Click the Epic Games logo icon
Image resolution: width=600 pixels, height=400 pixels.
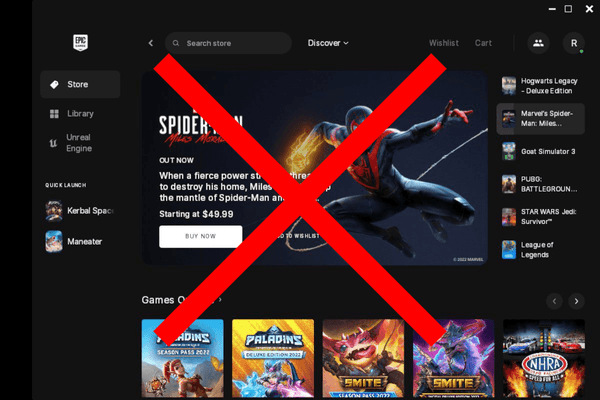pos(80,42)
